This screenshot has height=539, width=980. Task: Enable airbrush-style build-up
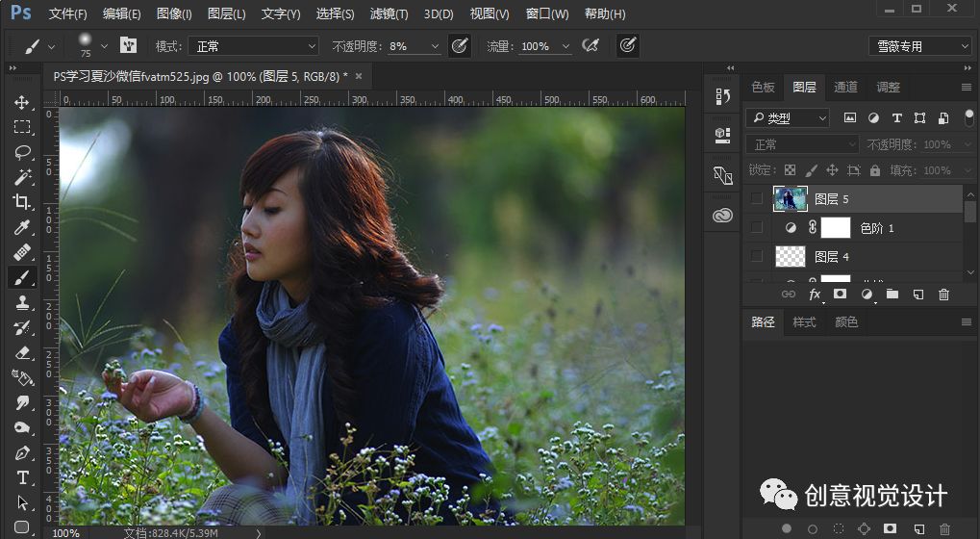click(x=590, y=45)
